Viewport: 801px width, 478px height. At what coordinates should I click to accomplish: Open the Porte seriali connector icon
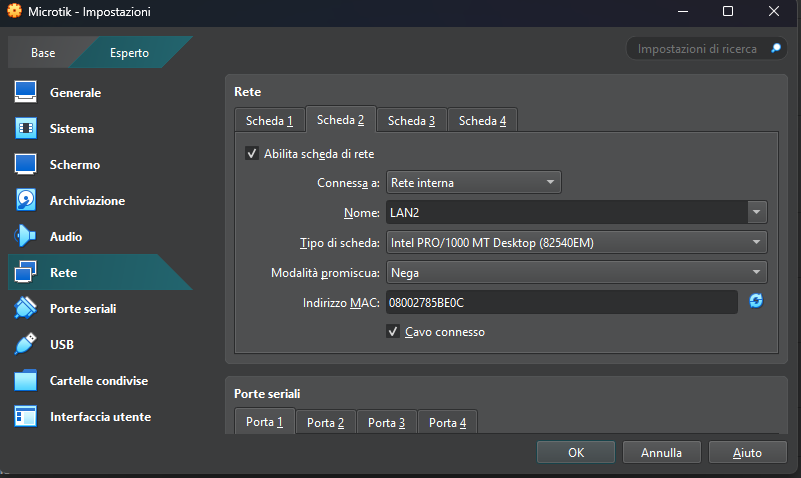pos(26,308)
